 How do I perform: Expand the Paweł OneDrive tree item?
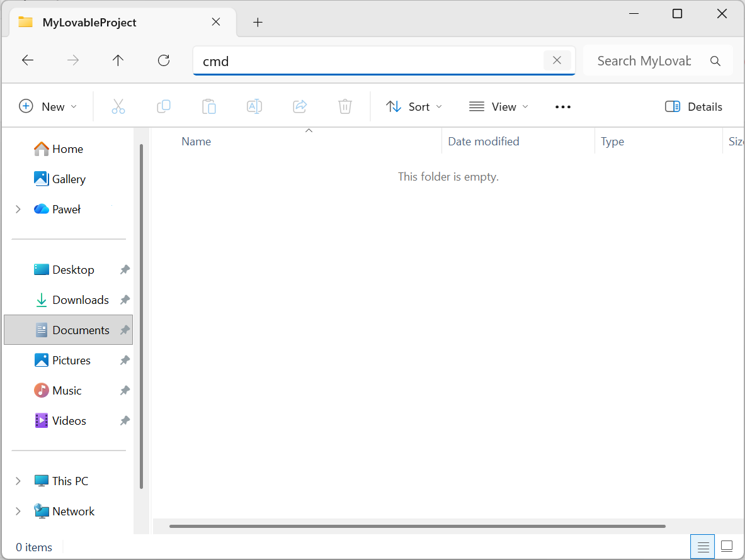(18, 209)
